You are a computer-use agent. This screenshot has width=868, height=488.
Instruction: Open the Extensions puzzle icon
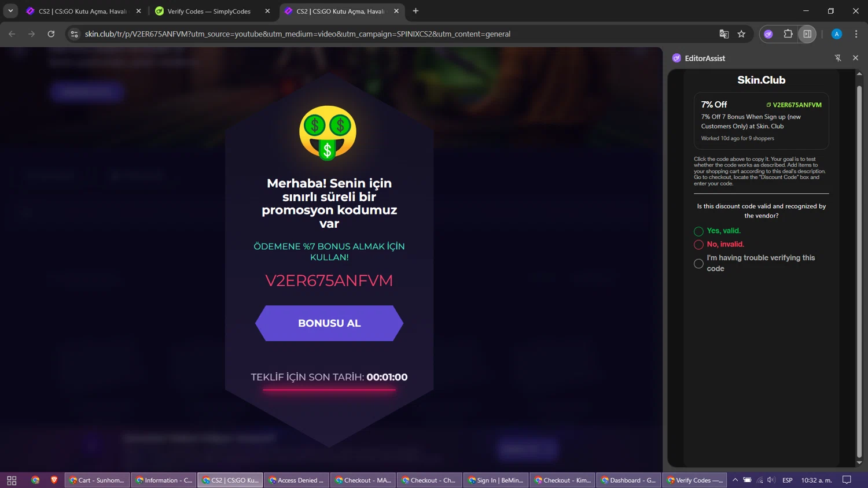[x=788, y=34]
